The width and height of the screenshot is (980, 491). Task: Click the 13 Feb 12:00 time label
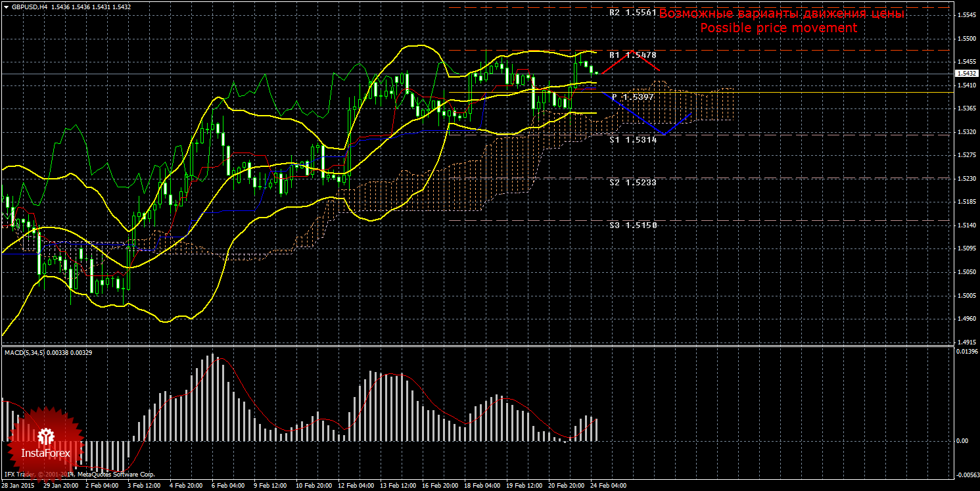tap(397, 486)
